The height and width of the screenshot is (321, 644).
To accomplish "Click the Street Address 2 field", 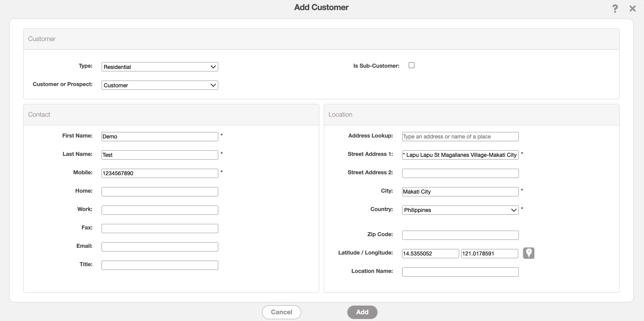I will [x=460, y=173].
